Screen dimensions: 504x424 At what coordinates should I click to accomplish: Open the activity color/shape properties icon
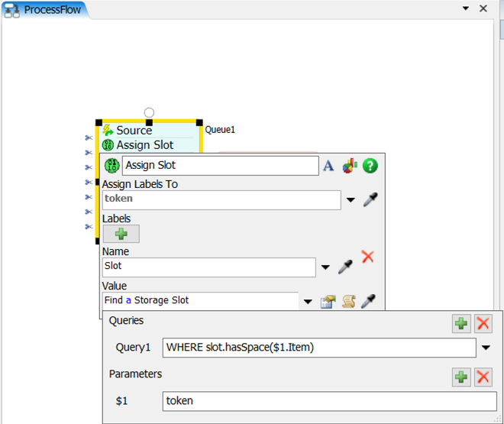(349, 166)
